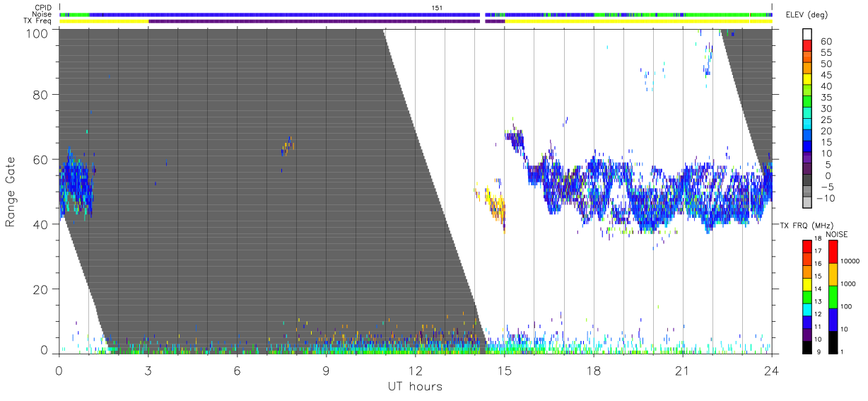
Task: Click the 'TX FRQ (MHz)' legend title
Action: (x=806, y=225)
